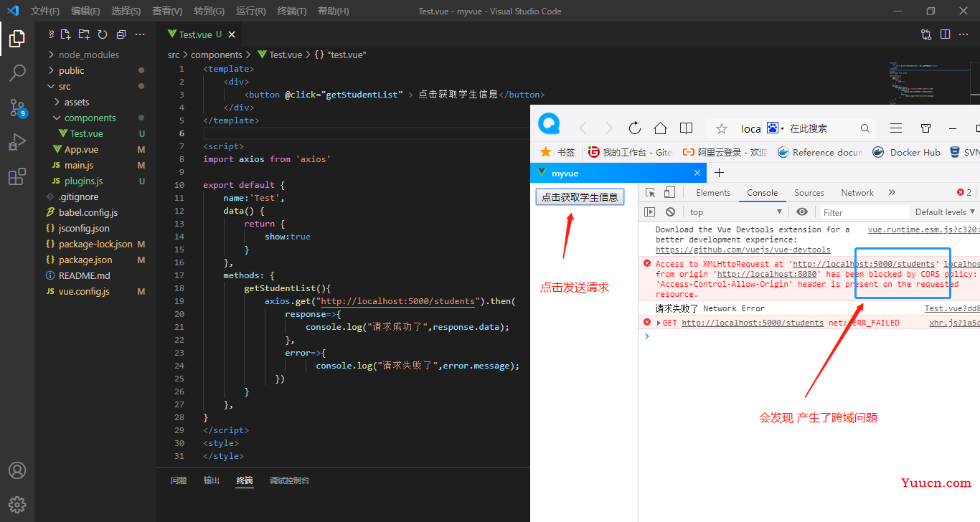Click browser forward arrow
The width and height of the screenshot is (980, 522).
pyautogui.click(x=609, y=128)
